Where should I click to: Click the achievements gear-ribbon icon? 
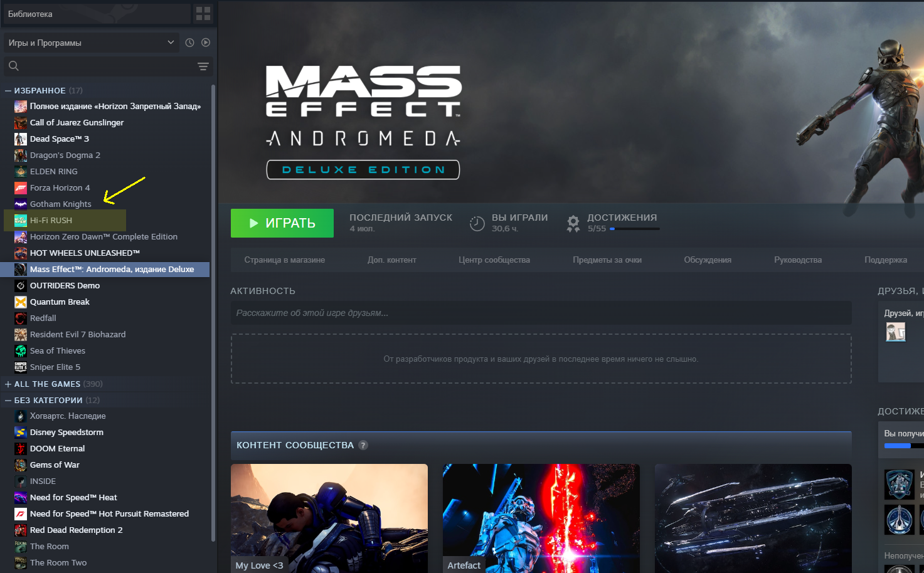[x=573, y=223]
